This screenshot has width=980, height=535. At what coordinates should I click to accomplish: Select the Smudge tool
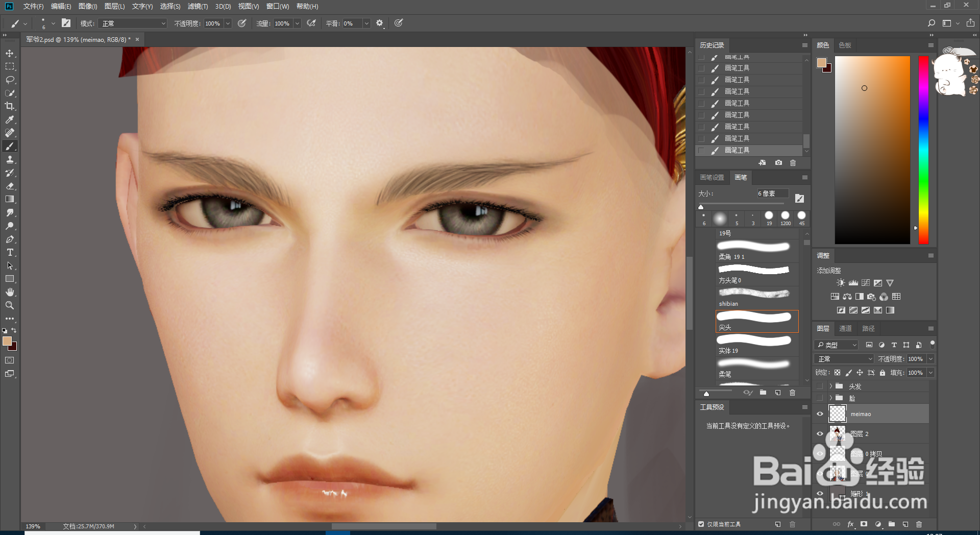click(x=10, y=213)
